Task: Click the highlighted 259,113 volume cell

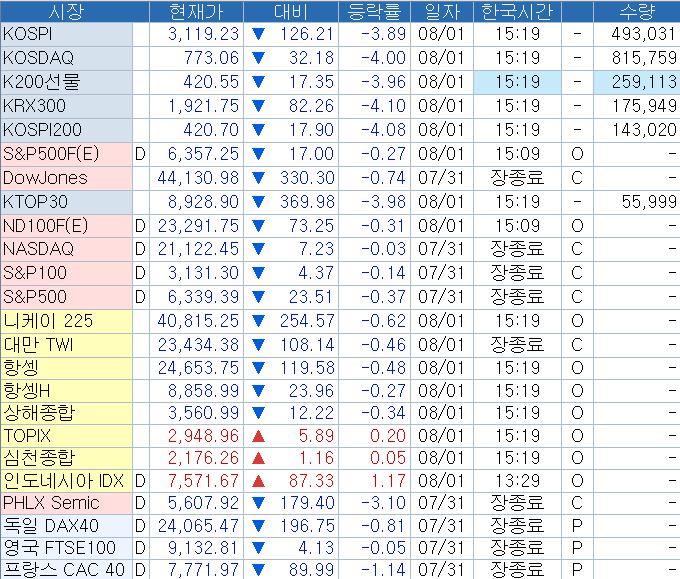Action: coord(636,82)
